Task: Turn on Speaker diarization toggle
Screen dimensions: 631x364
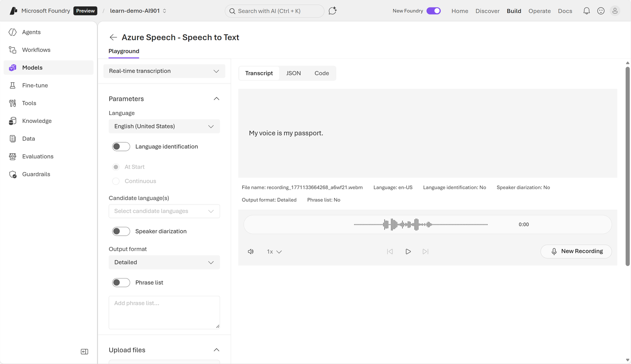Action: pos(121,231)
